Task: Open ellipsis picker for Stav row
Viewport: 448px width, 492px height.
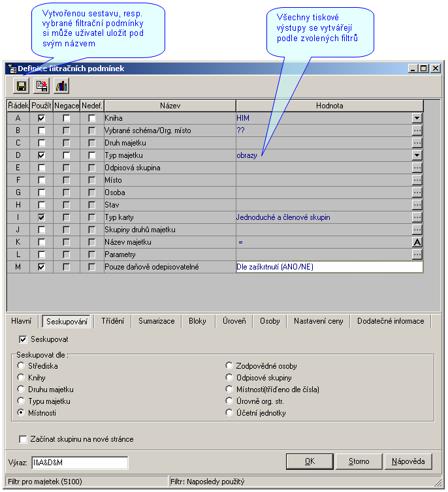Action: [417, 205]
